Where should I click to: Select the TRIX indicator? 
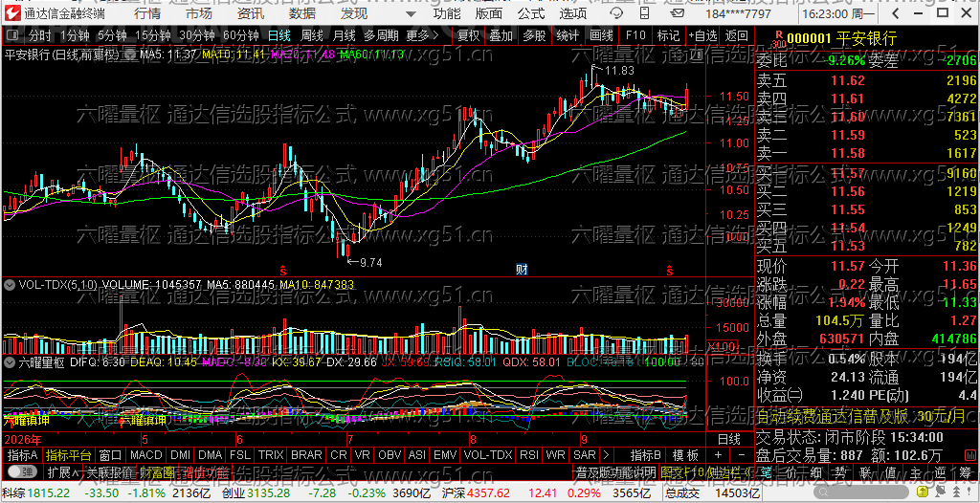click(x=271, y=455)
